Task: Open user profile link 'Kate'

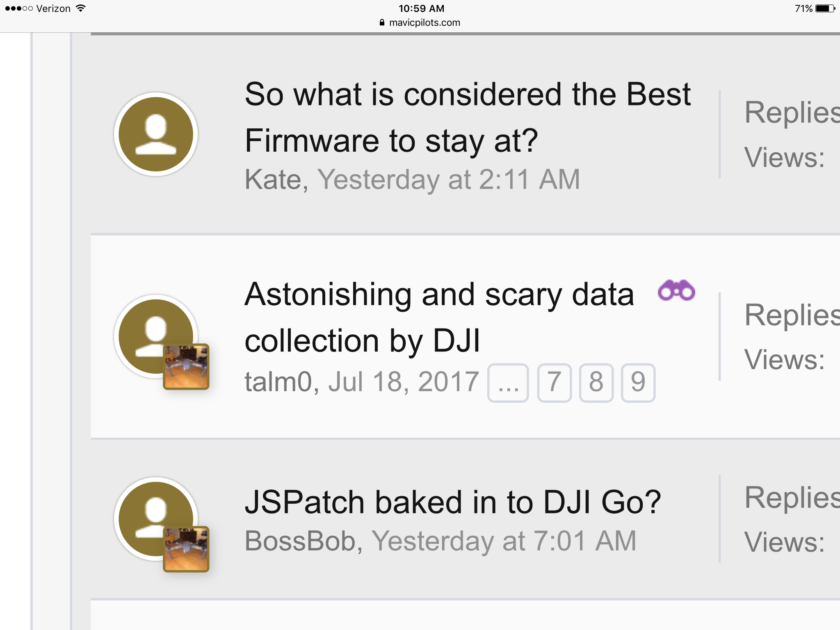Action: tap(273, 180)
